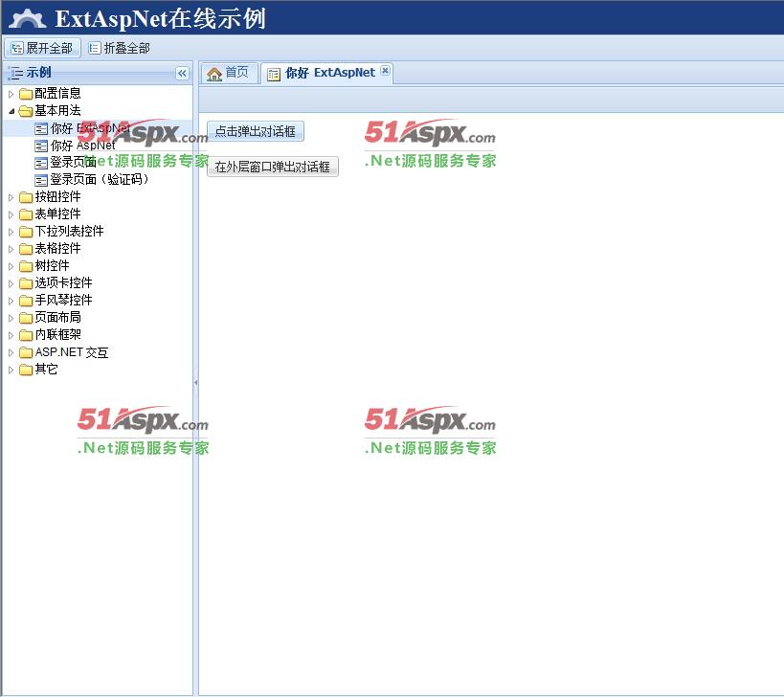Click the ASP.NET 交互 folder icon
The height and width of the screenshot is (697, 784).
coord(26,353)
